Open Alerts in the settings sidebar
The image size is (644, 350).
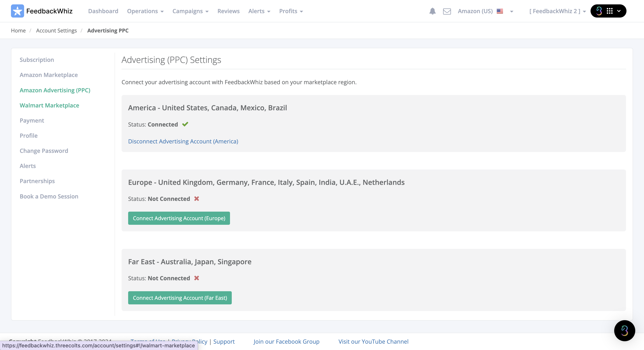point(28,166)
